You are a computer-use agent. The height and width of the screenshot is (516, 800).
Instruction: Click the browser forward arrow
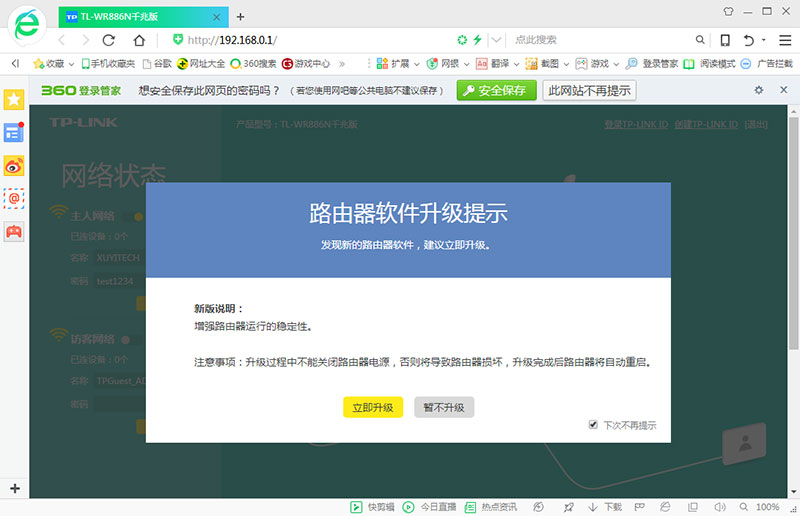(x=85, y=40)
